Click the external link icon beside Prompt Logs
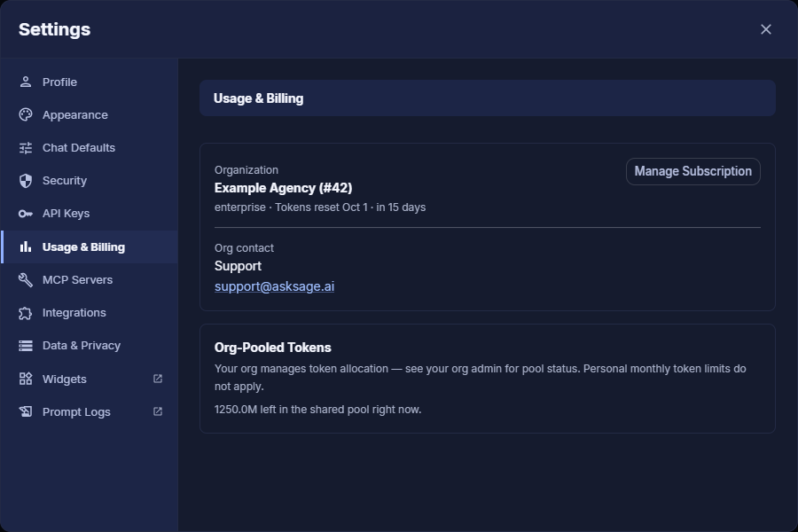Viewport: 798px width, 532px height. pyautogui.click(x=158, y=411)
